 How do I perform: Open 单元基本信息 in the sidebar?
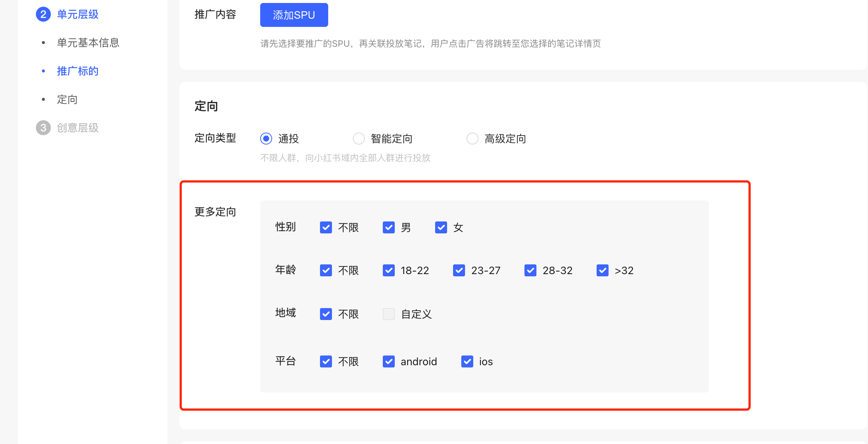tap(88, 43)
